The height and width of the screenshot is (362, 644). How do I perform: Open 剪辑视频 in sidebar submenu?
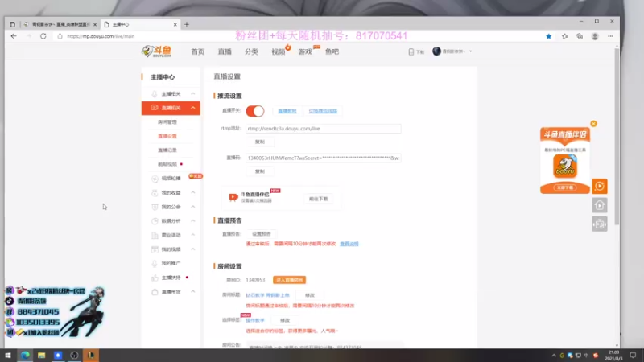[x=167, y=164]
